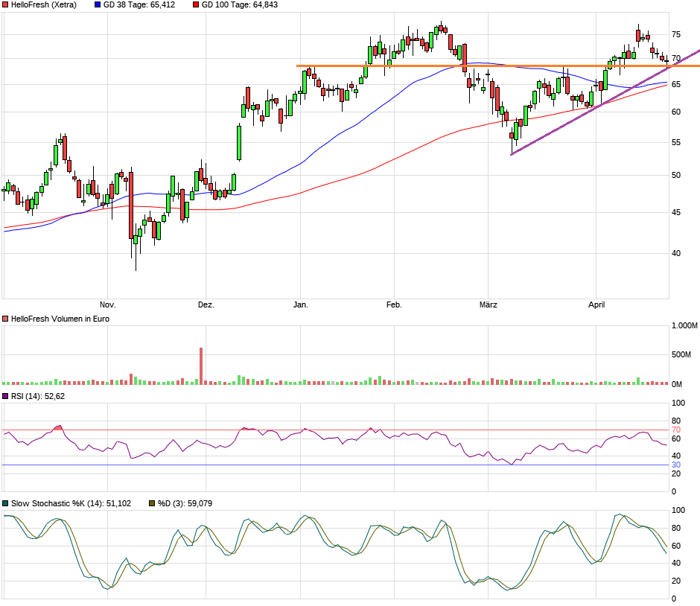
Task: Click the orange horizontal resistance line
Action: 497,66
